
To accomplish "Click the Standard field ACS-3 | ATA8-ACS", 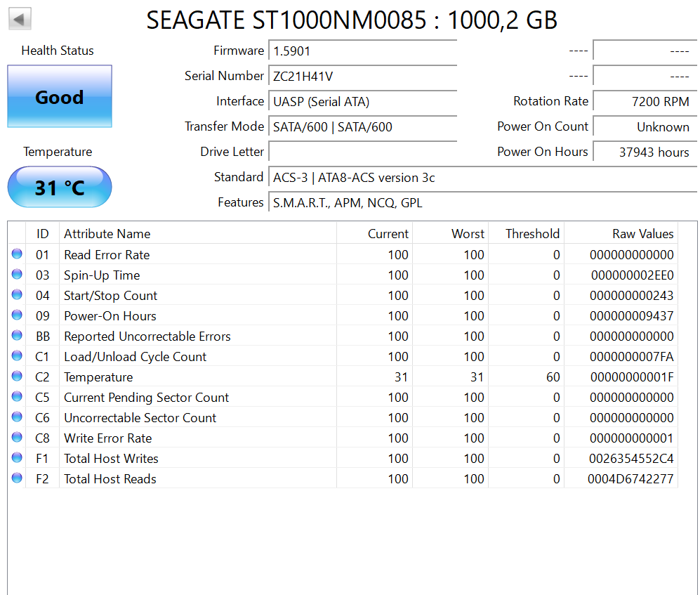I will click(x=482, y=177).
